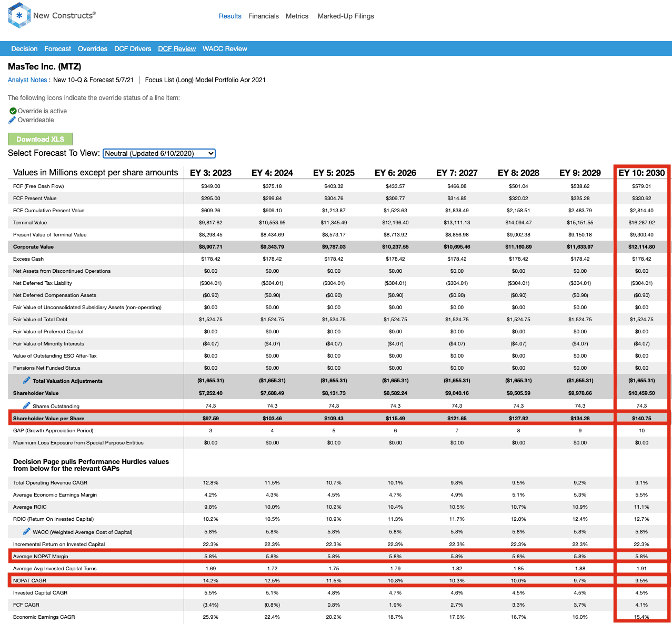This screenshot has width=672, height=624.
Task: Click the $12,114.80 Corporate Value cell
Action: pos(641,247)
